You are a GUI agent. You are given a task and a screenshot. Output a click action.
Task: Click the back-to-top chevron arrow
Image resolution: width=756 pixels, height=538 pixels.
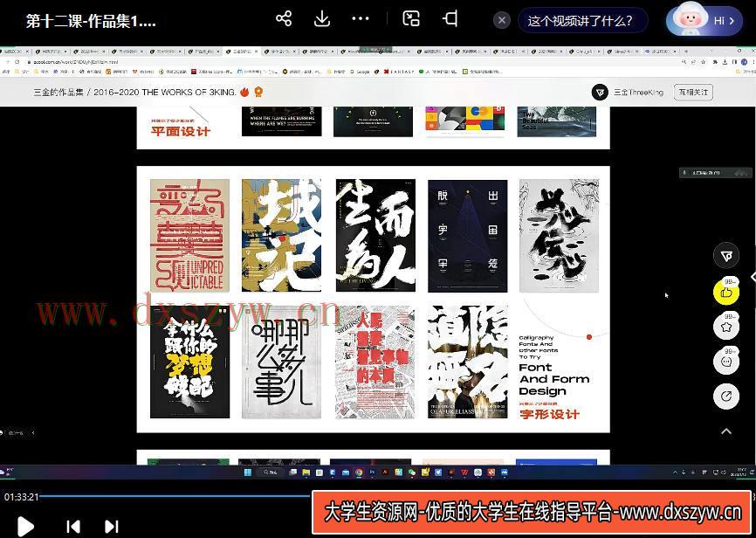[726, 431]
